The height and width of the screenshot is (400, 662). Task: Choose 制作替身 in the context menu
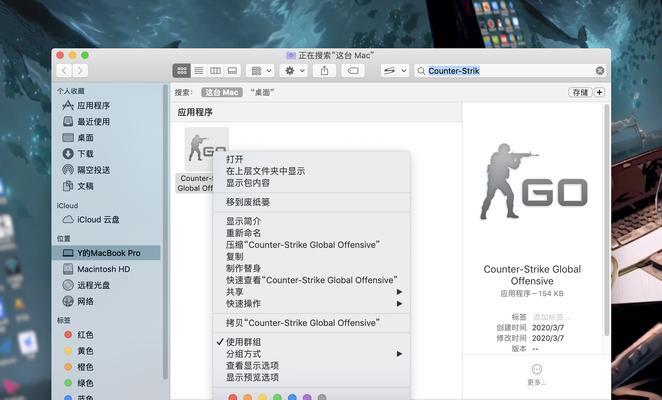[x=312, y=268]
